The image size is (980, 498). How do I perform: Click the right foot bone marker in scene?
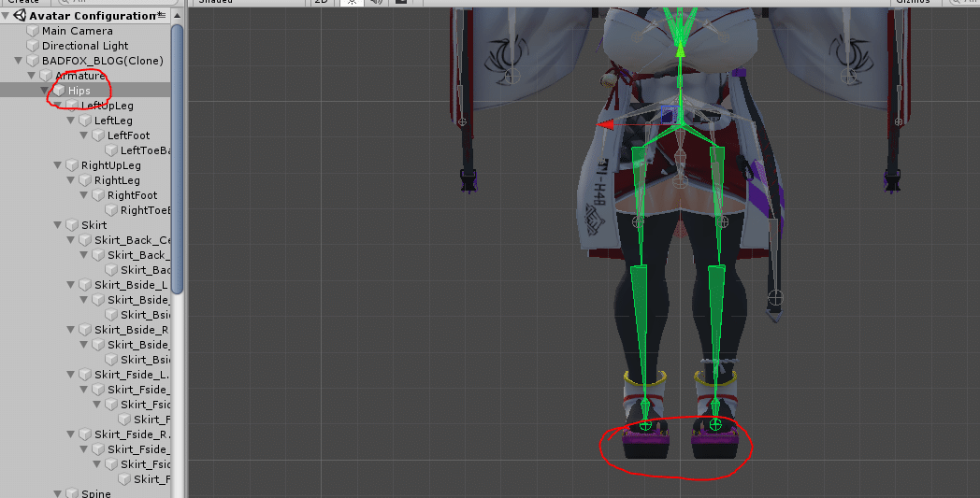(715, 425)
